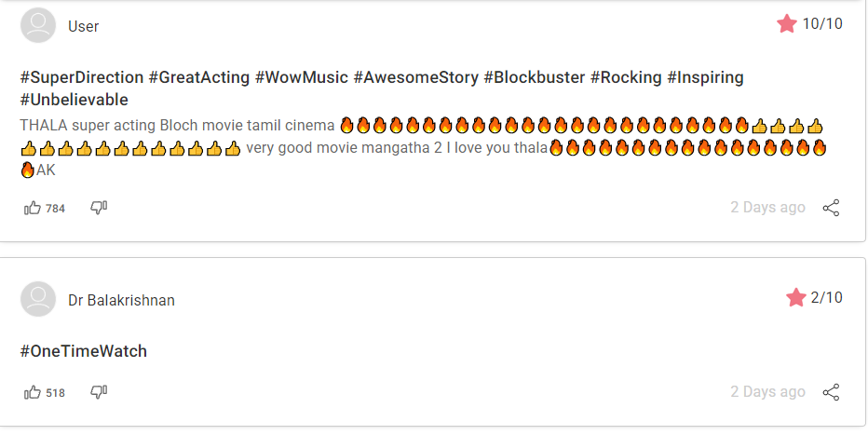Viewport: 868px width, 435px height.
Task: Share Dr Balakrishnan's review
Action: click(831, 392)
